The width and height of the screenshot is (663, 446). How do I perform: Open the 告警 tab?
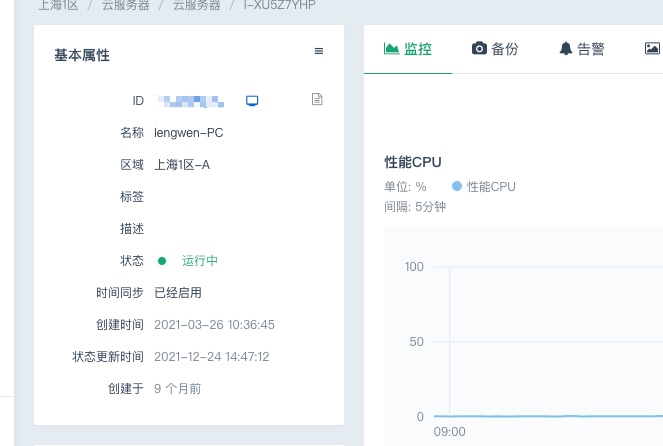click(x=582, y=49)
